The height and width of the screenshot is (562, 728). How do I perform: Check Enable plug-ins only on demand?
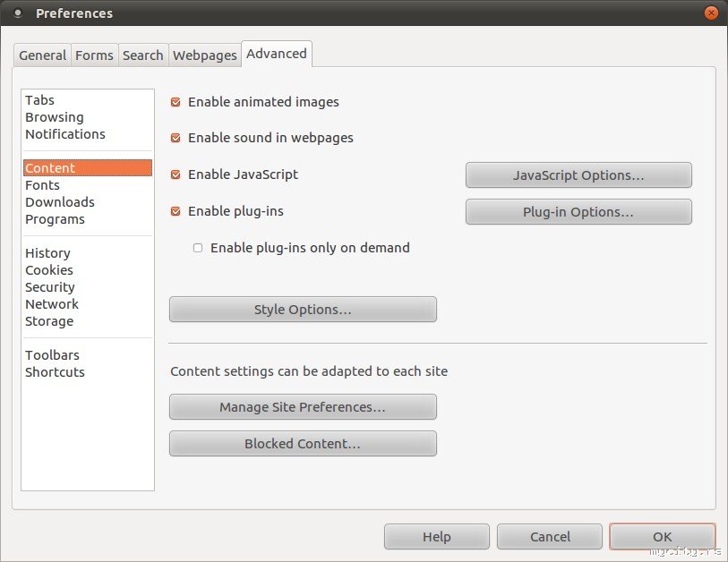pyautogui.click(x=198, y=248)
